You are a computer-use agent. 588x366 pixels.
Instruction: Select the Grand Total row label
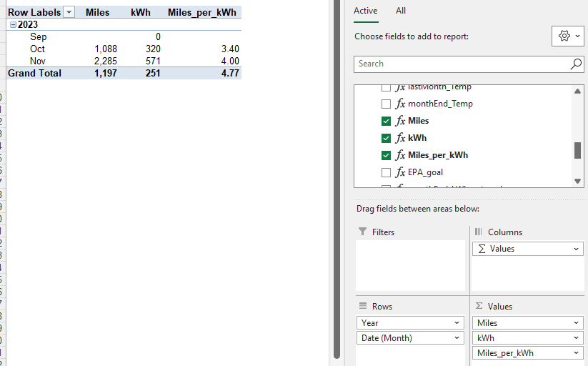(x=34, y=73)
